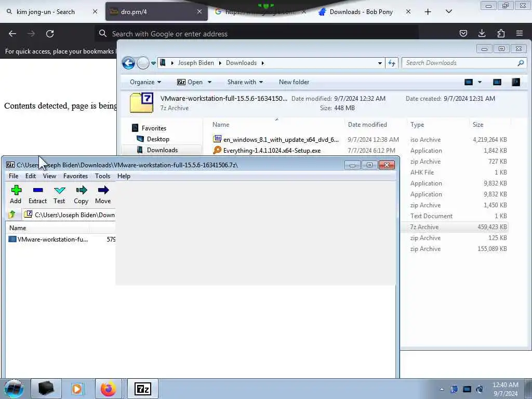Click the browser address bar
Screen dimensions: 532x399
pos(257,34)
